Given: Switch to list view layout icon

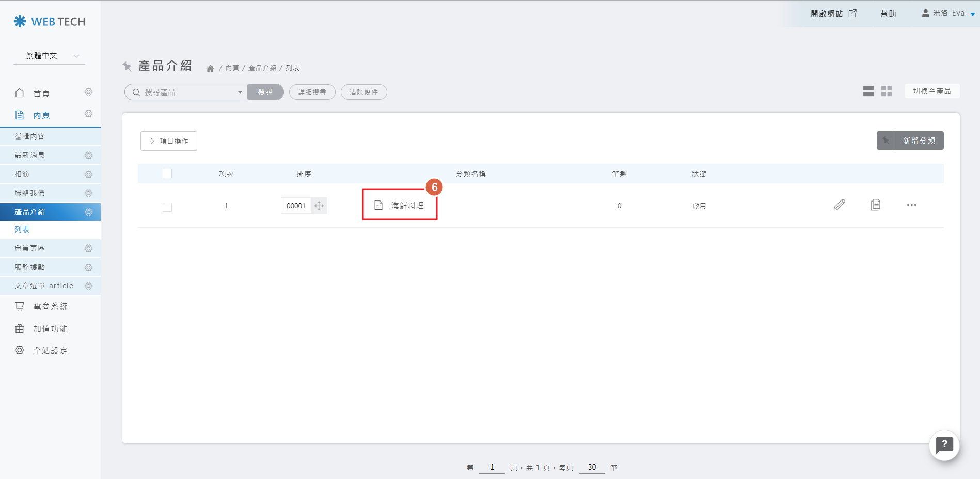Looking at the screenshot, I should click(x=868, y=91).
